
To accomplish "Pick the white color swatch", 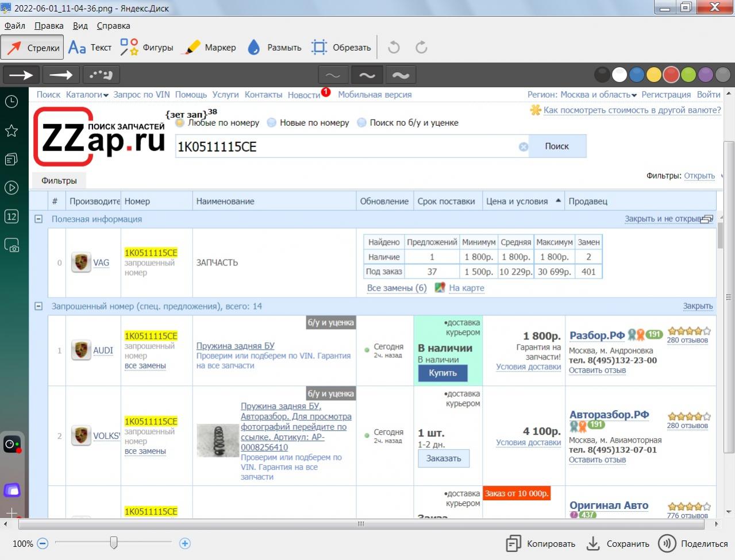I will (619, 75).
